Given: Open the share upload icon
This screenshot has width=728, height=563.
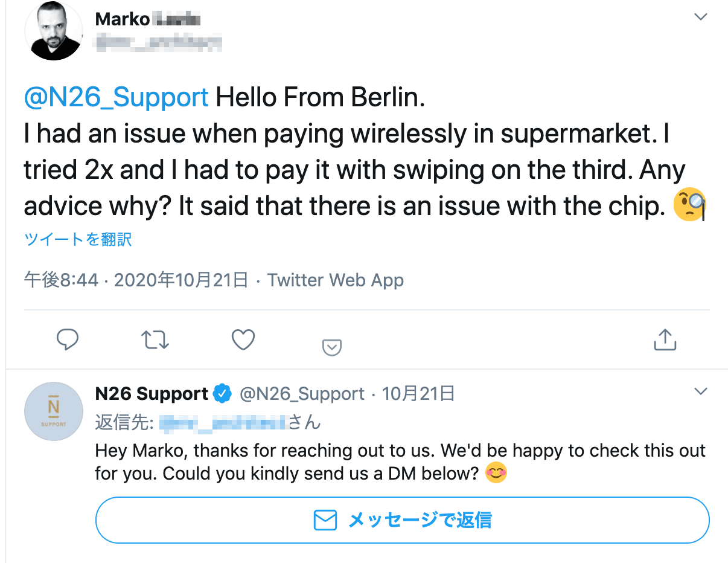Looking at the screenshot, I should (665, 339).
